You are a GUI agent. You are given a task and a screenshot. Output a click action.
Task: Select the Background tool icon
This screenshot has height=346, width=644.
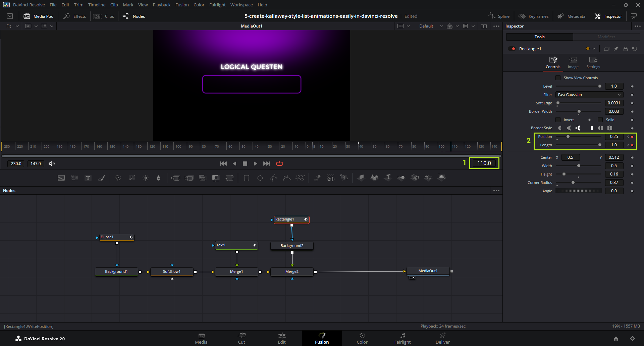(61, 178)
